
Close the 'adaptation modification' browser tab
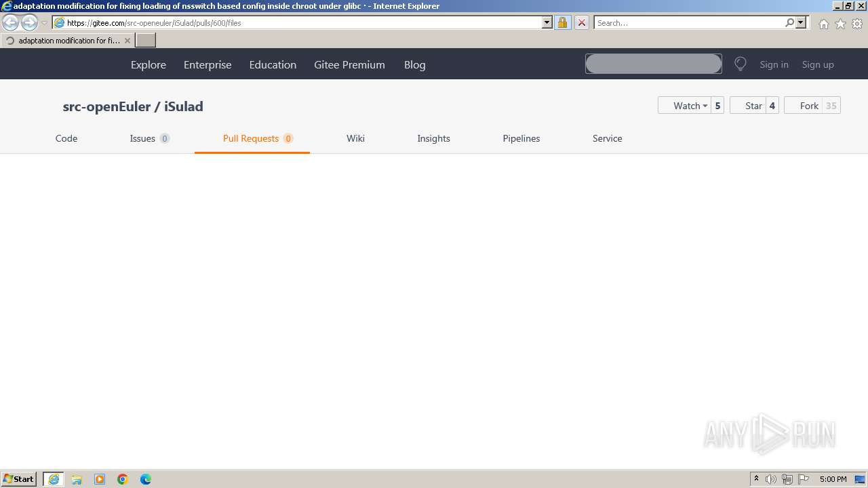click(x=127, y=41)
